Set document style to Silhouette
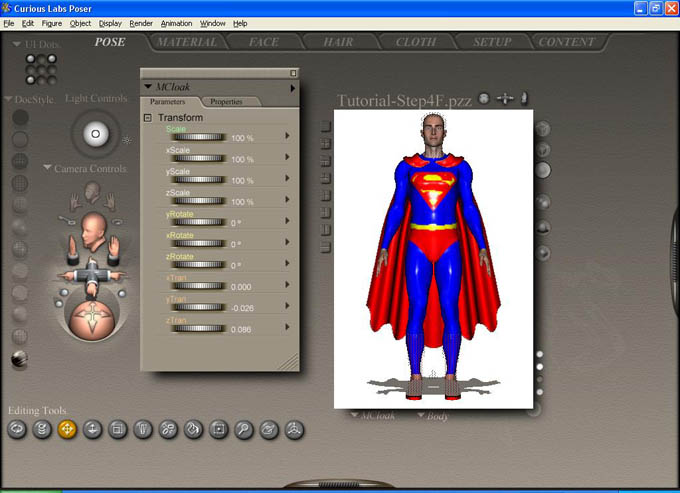This screenshot has height=493, width=680. click(x=20, y=118)
